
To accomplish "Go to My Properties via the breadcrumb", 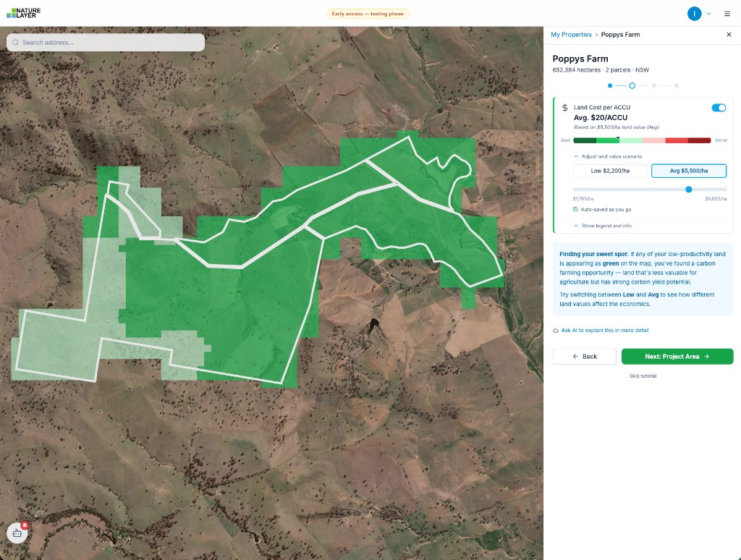I will [571, 34].
